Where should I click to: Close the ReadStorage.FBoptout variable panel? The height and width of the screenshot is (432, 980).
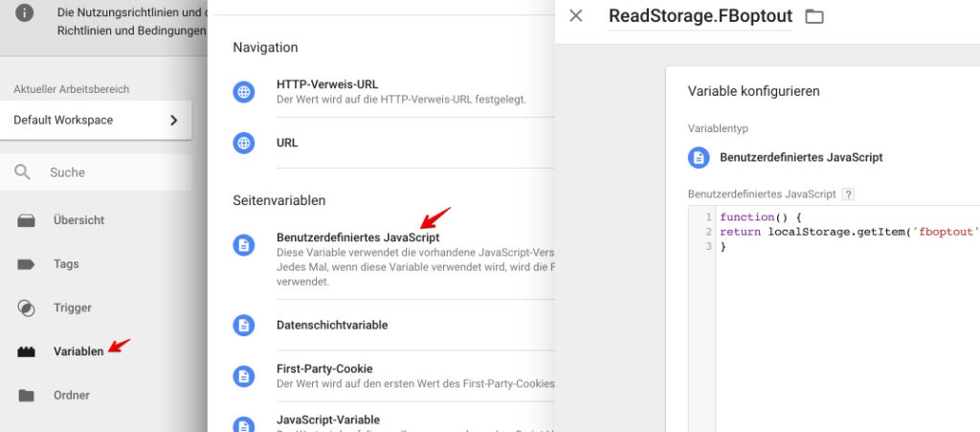[x=575, y=15]
